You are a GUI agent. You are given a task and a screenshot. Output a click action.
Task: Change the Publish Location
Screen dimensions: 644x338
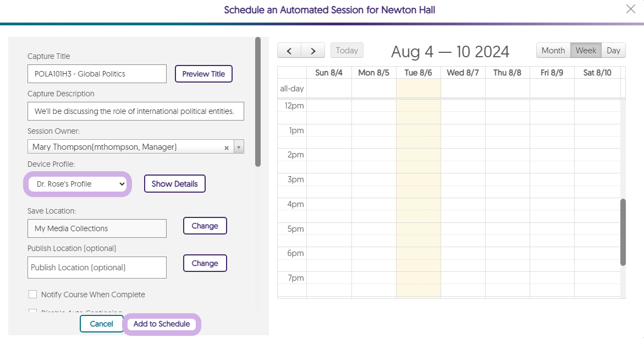[205, 263]
